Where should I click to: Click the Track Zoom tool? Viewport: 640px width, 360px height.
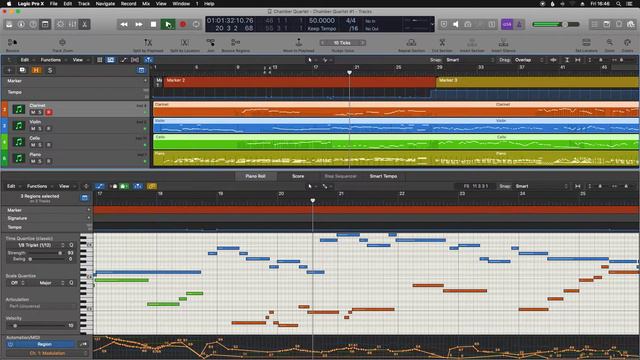pos(62,44)
